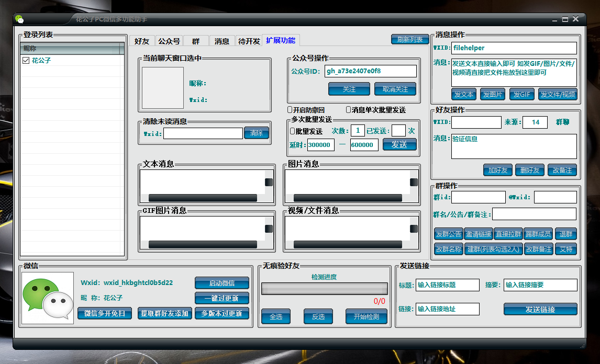The width and height of the screenshot is (600, 364).
Task: Focus the 清除未读消息 Wxid field
Action: (x=203, y=133)
